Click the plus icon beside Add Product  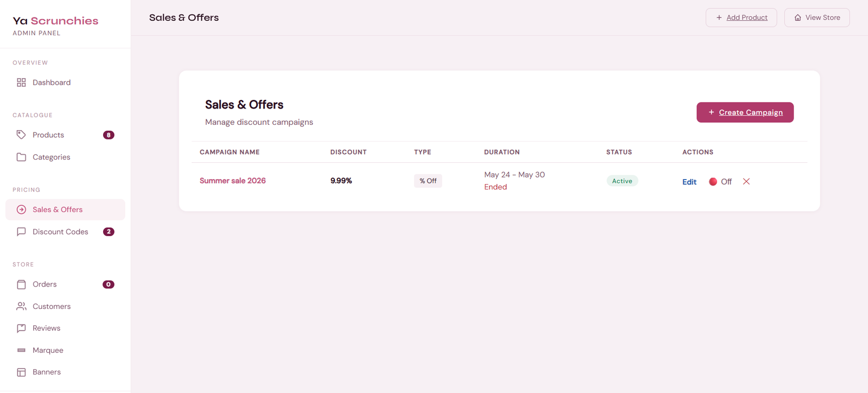719,18
